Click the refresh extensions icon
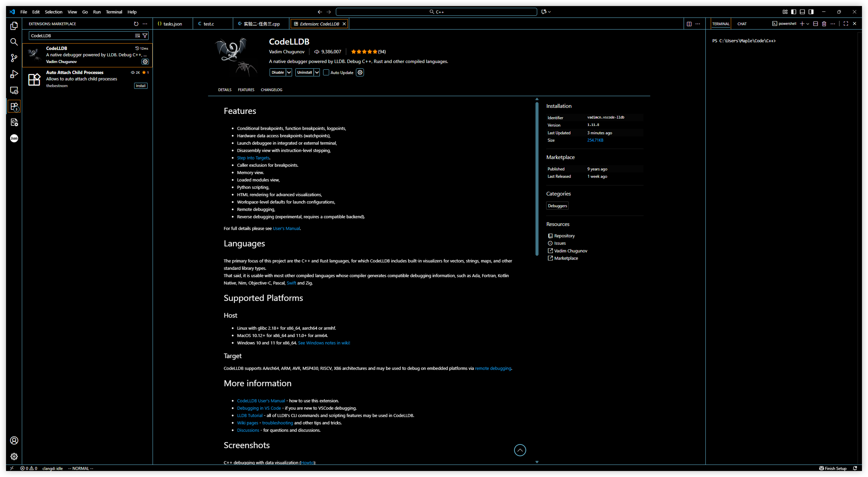The image size is (868, 477). click(136, 24)
